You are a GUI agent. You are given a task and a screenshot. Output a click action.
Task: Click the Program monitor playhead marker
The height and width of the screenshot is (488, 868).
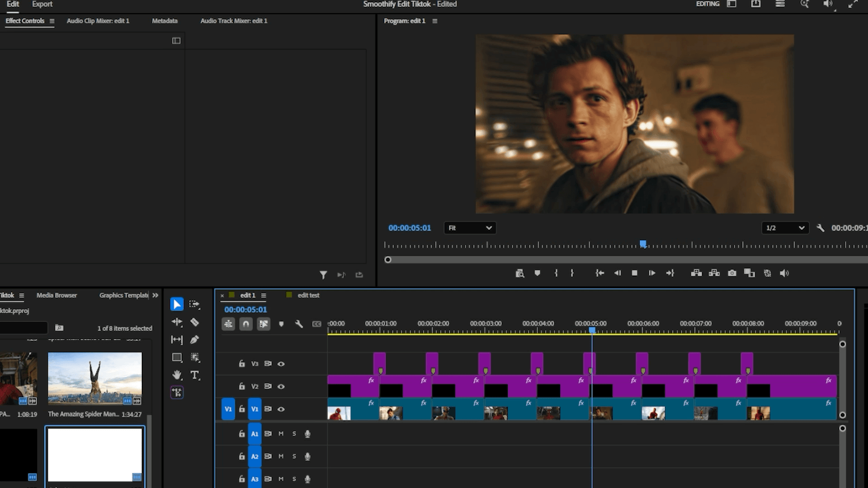(643, 244)
